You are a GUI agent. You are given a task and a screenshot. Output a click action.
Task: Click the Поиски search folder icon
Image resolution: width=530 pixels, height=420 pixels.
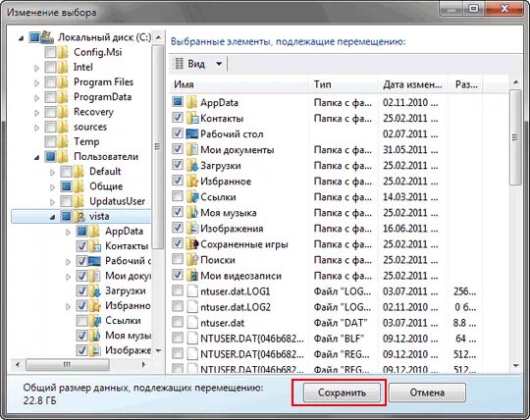pyautogui.click(x=191, y=259)
